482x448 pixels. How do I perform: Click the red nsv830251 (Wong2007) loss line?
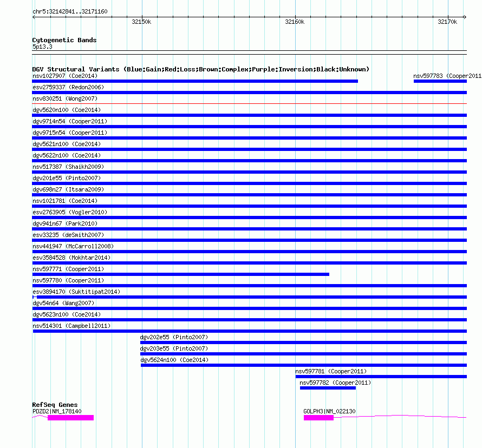[x=249, y=104]
